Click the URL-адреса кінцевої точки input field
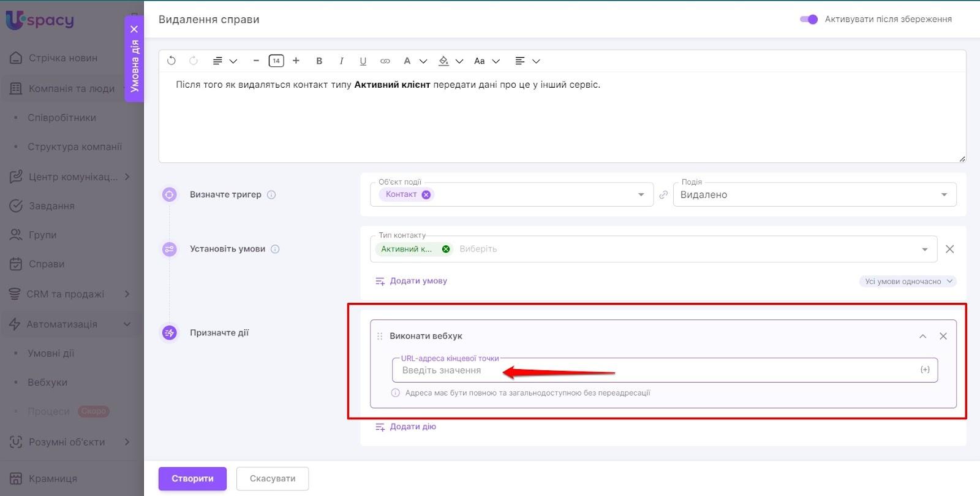This screenshot has height=496, width=980. (x=655, y=370)
